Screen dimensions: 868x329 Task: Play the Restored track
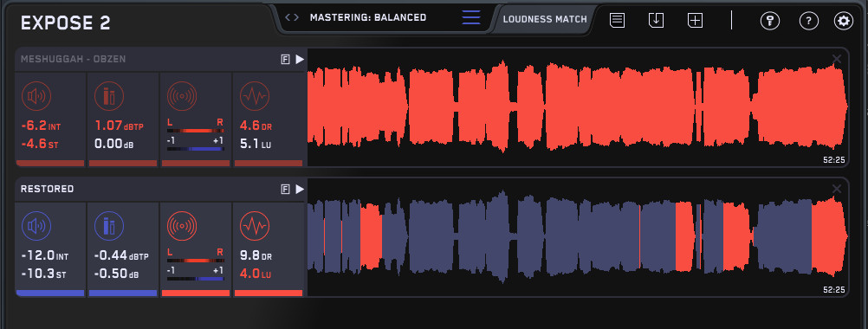point(300,189)
